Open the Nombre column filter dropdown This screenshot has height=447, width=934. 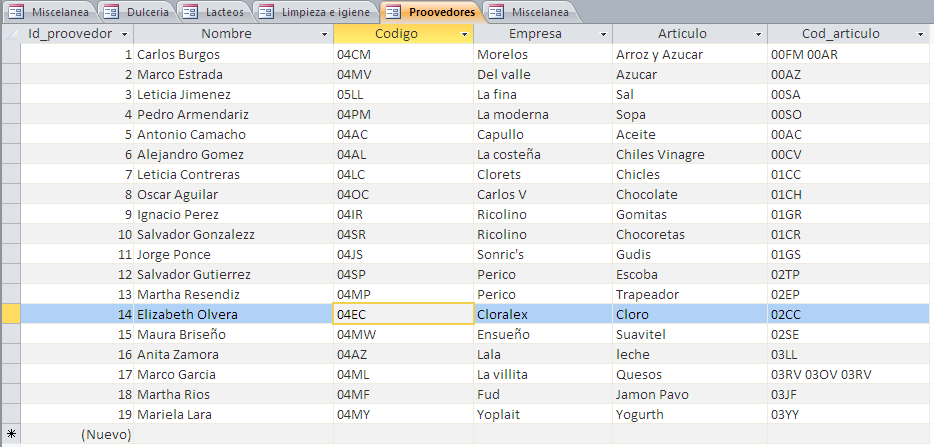325,35
